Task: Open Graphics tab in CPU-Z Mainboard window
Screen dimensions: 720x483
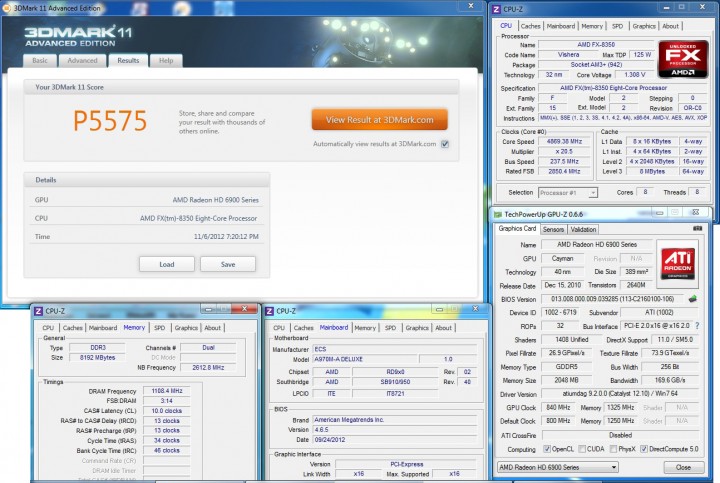Action: pyautogui.click(x=417, y=328)
